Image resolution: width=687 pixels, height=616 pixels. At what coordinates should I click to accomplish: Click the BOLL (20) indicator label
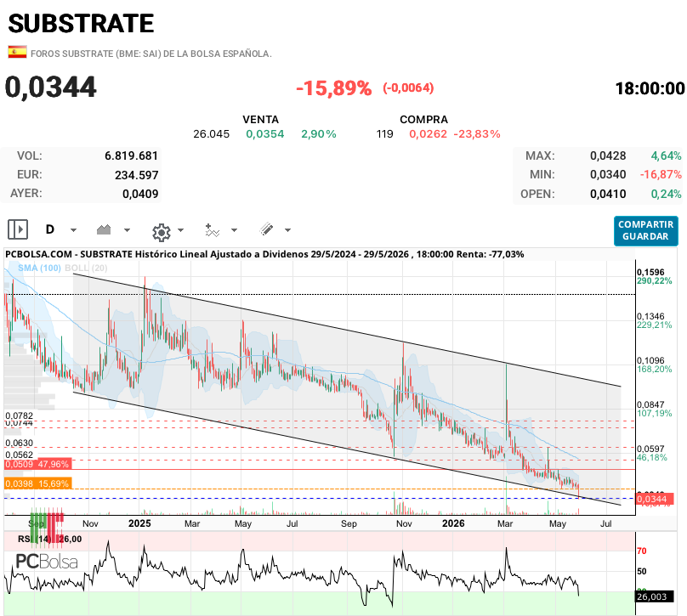(x=86, y=268)
